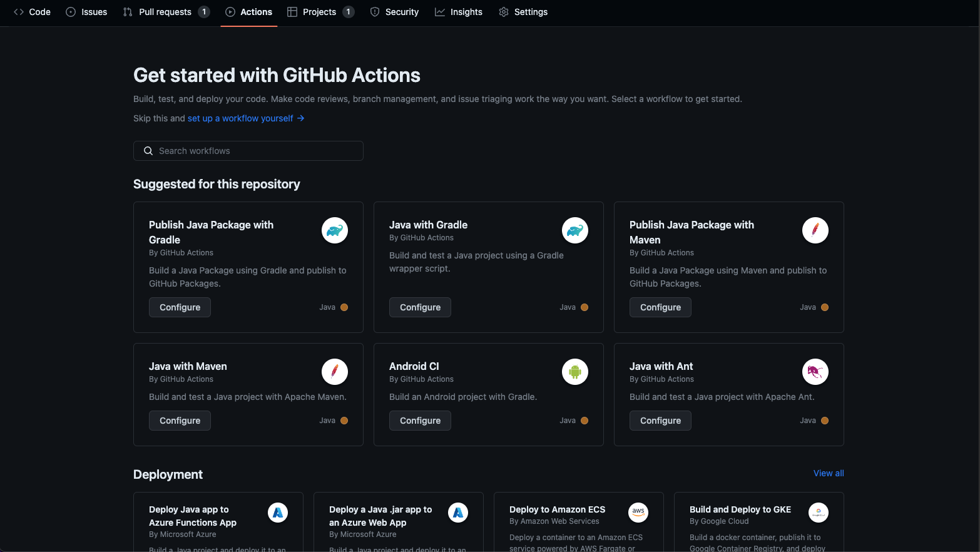Image resolution: width=980 pixels, height=552 pixels.
Task: Click the Code angle-brackets icon
Action: click(19, 12)
